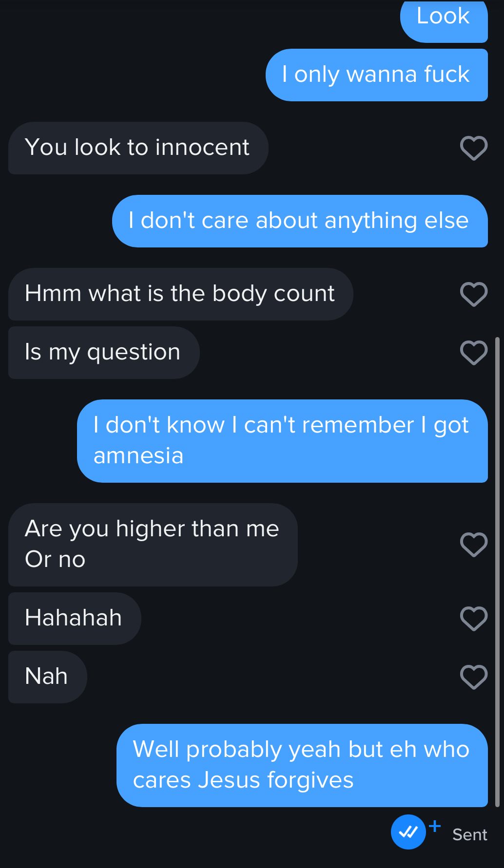Viewport: 504px width, 868px height.
Task: Select the "Hmm what is the body count" bubble
Action: click(x=180, y=294)
